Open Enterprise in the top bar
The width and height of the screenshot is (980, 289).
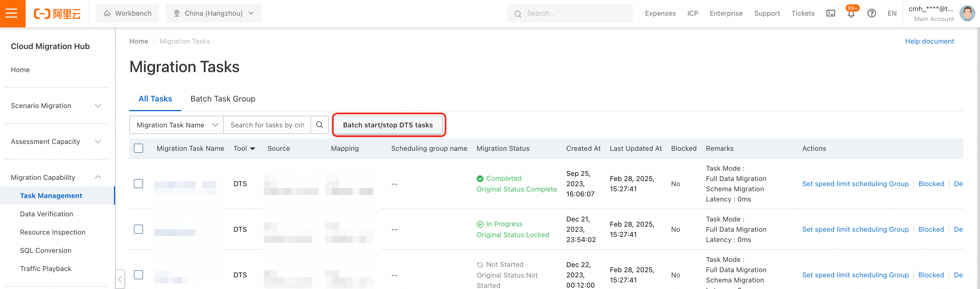pos(726,13)
